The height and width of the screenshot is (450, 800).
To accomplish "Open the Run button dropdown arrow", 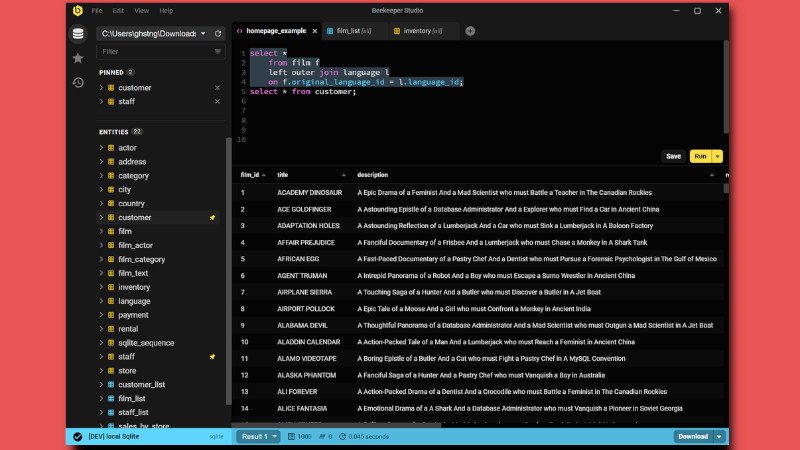I will [x=717, y=156].
